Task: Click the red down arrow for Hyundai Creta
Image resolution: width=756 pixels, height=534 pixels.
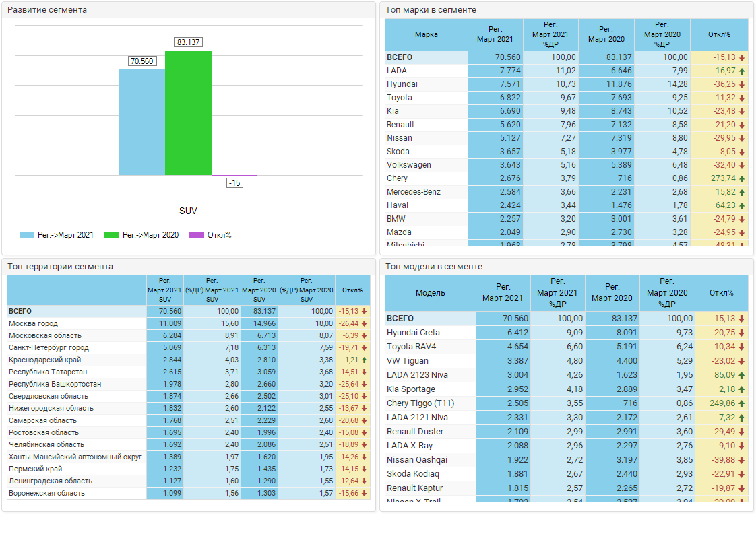Action: (x=742, y=333)
